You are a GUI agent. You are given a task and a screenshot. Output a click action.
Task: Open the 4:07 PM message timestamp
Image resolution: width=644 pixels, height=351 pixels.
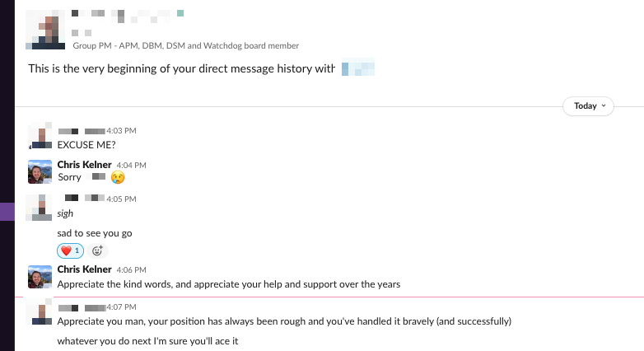click(121, 307)
